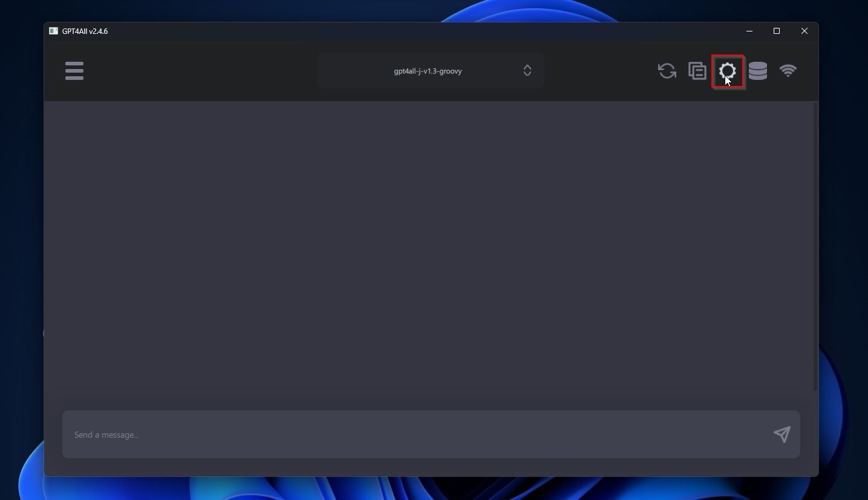
Task: Click the GPT4All logo in the title bar
Action: click(53, 31)
